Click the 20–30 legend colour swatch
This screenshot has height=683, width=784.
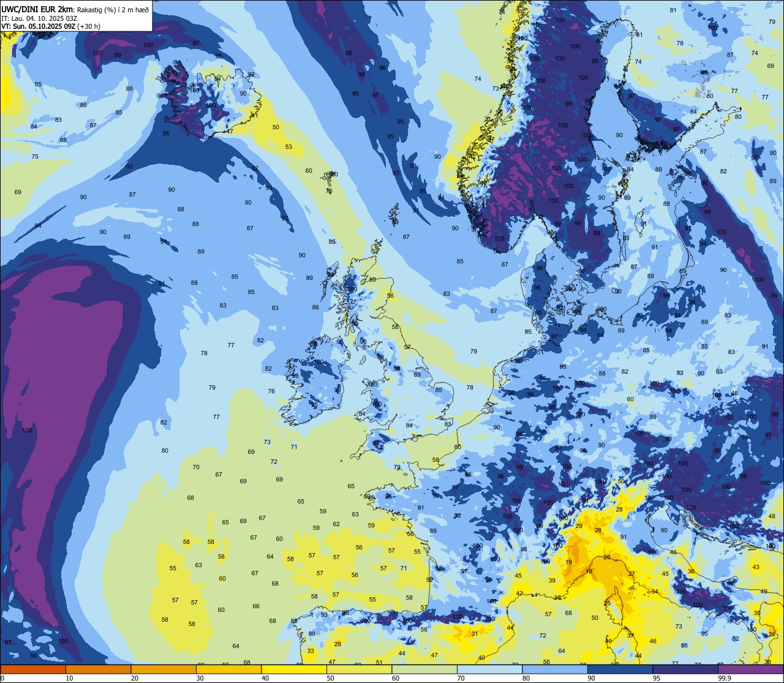[164, 669]
